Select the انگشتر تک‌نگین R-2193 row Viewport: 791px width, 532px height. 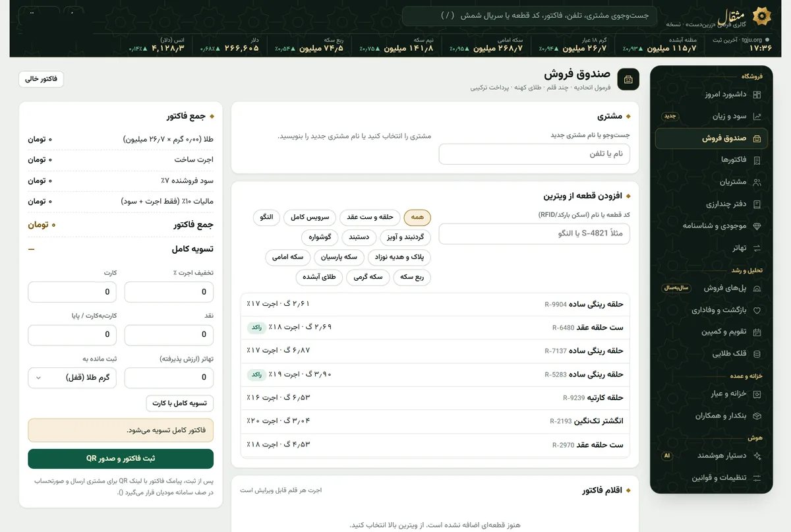pos(435,421)
